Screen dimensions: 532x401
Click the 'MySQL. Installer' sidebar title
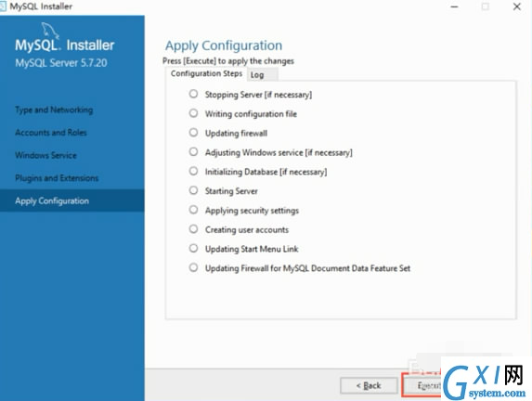(64, 45)
